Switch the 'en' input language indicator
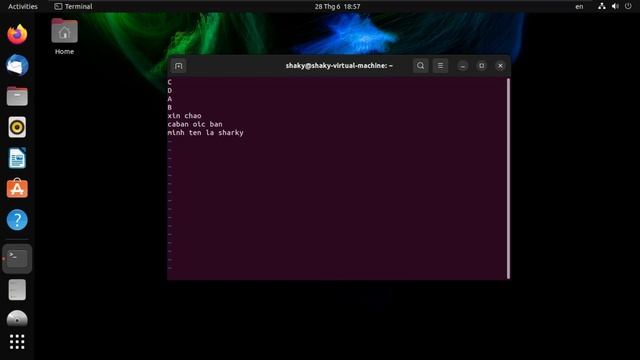 tap(579, 7)
